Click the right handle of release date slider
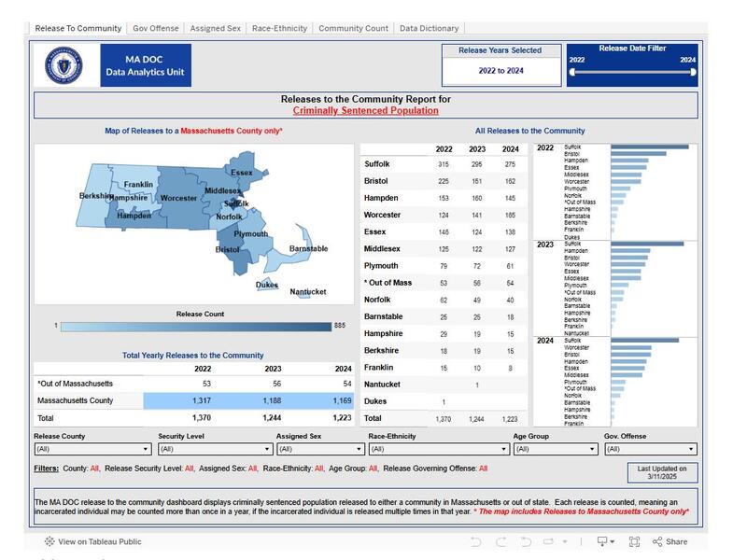The width and height of the screenshot is (747, 560). point(694,72)
